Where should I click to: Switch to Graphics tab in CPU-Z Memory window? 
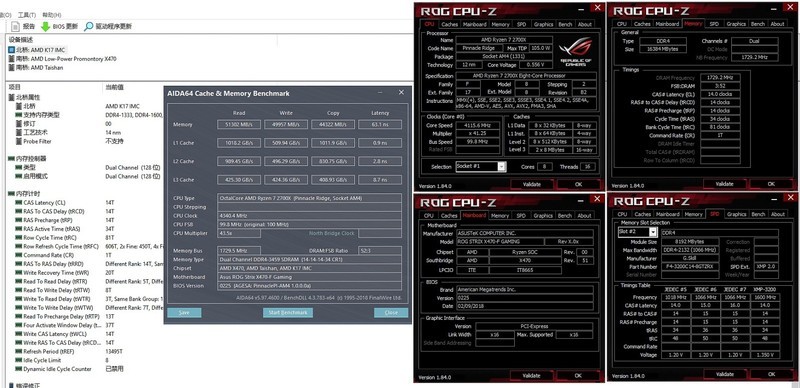pos(736,24)
